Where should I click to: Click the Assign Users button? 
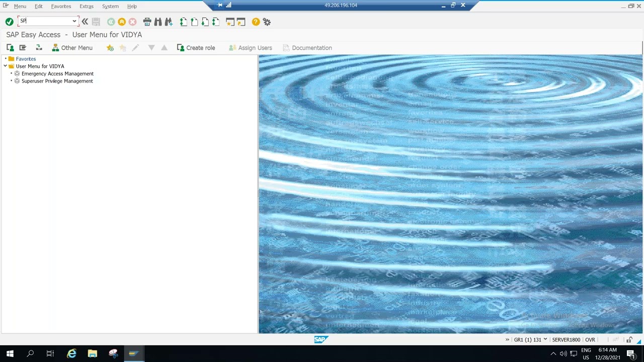pyautogui.click(x=250, y=48)
